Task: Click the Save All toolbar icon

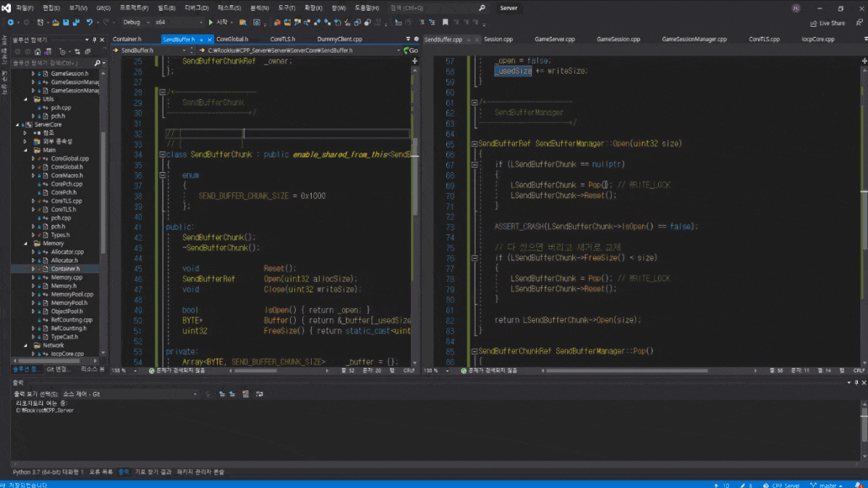Action: [75, 22]
